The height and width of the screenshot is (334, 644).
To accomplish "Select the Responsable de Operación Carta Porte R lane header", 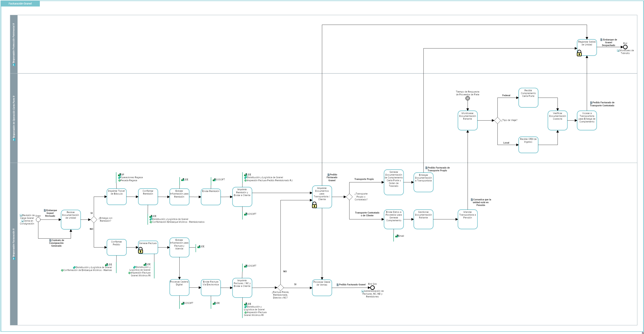I will pos(14,118).
